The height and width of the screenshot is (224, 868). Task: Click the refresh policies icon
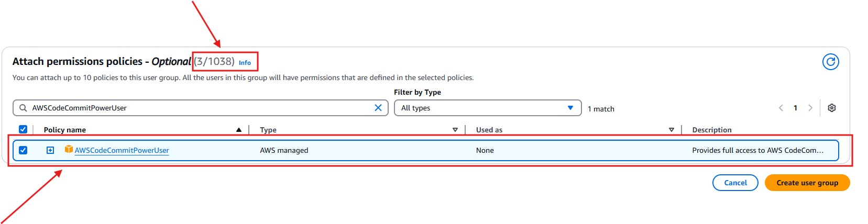830,62
